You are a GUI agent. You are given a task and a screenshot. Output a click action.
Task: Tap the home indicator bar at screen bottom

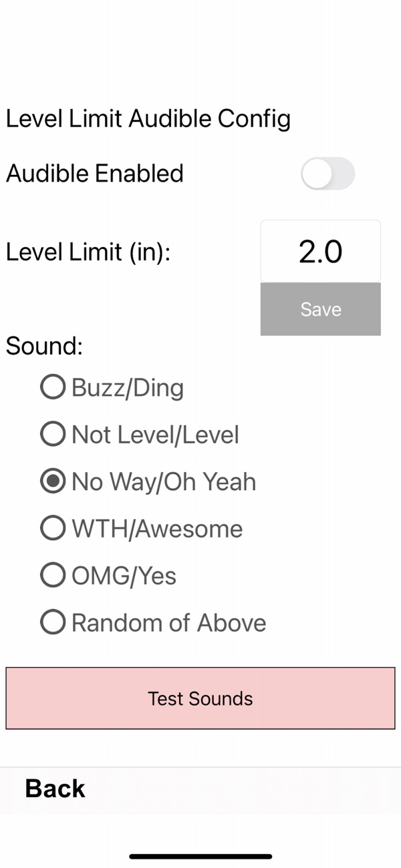coord(200,856)
